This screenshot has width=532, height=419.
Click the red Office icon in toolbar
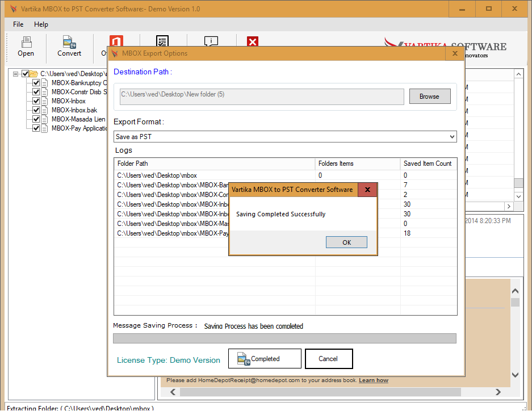pos(116,41)
